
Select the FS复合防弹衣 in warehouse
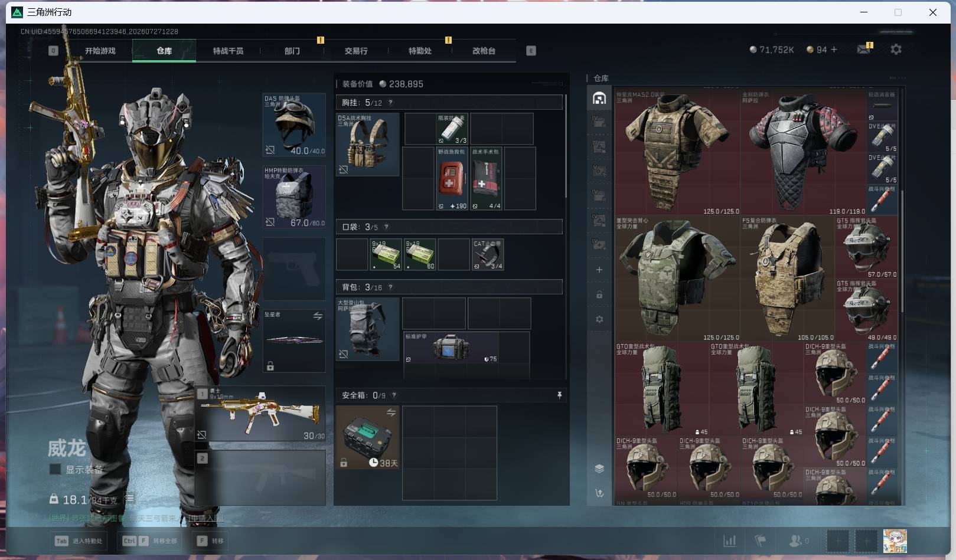tap(788, 279)
